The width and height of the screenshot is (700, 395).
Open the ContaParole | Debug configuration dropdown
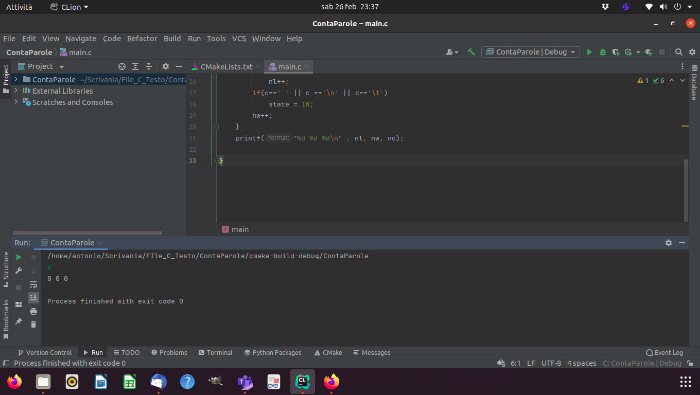(530, 52)
